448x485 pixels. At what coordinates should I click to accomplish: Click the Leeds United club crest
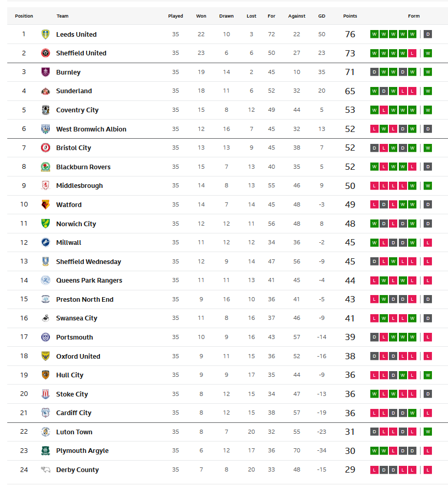pos(45,34)
